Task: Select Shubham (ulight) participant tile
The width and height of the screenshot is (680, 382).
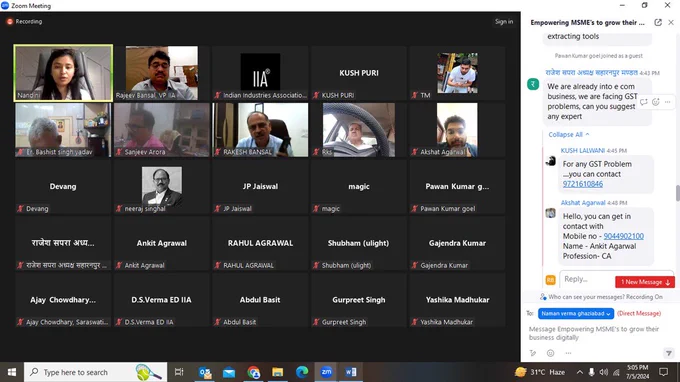Action: tap(359, 243)
